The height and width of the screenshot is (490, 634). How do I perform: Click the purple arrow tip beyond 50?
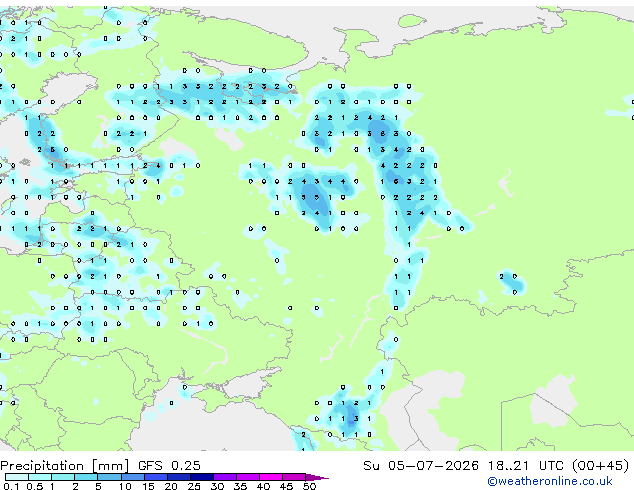click(x=317, y=477)
